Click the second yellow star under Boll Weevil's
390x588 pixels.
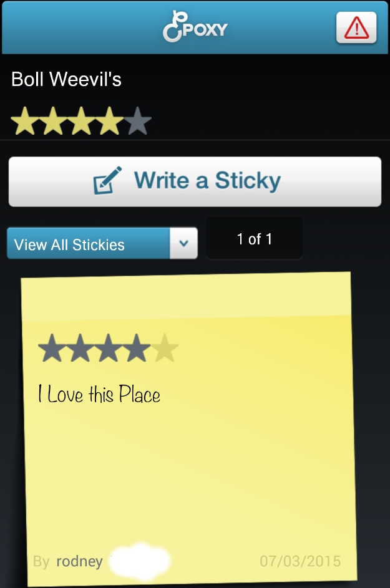pos(54,122)
